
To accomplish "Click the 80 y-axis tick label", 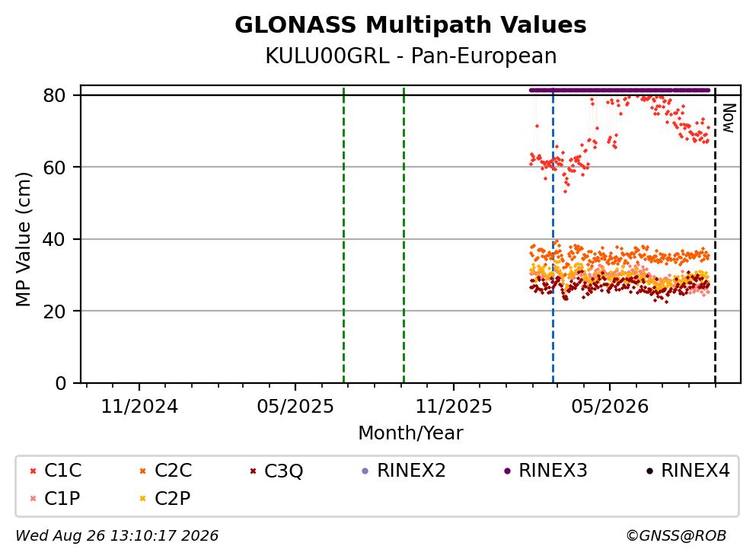I will pyautogui.click(x=54, y=95).
